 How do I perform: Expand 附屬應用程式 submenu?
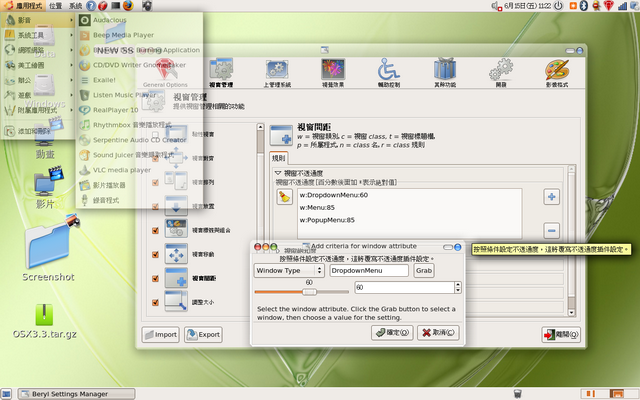(38, 110)
